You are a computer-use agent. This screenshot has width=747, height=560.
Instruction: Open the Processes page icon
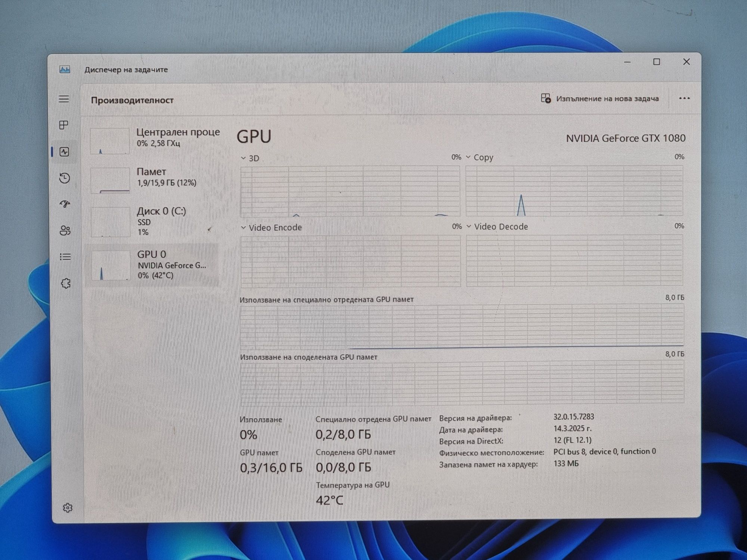64,125
